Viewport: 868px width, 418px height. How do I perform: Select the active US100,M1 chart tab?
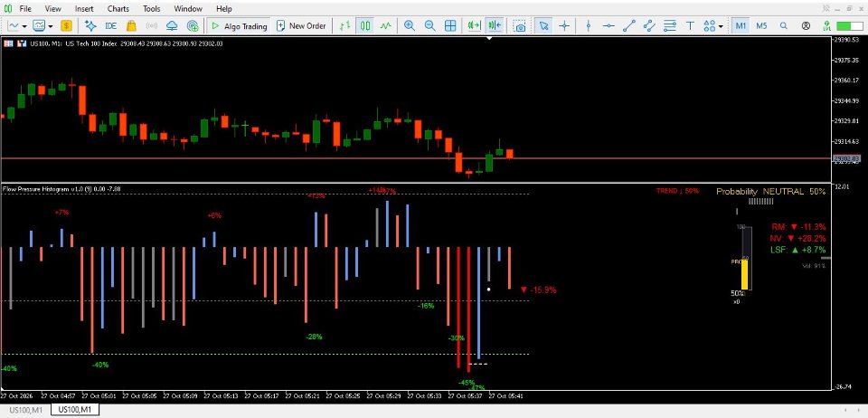point(75,410)
